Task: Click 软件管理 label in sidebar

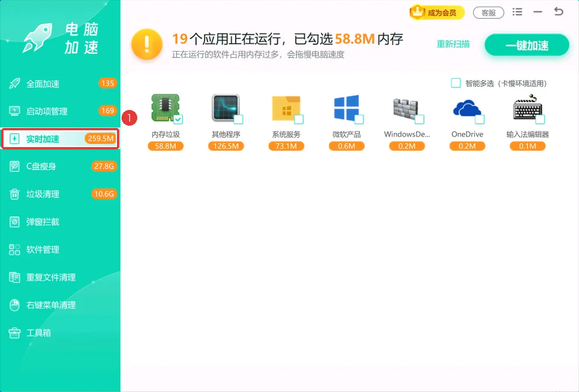Action: point(43,250)
